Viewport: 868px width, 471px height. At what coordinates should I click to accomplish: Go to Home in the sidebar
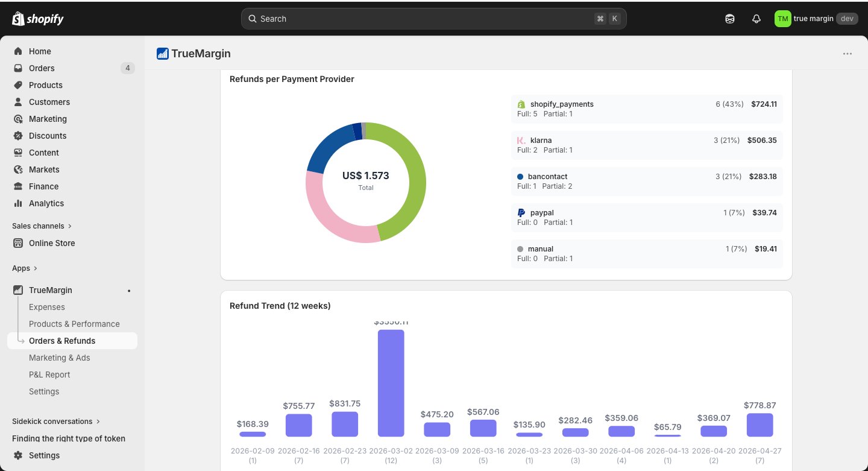(72, 51)
